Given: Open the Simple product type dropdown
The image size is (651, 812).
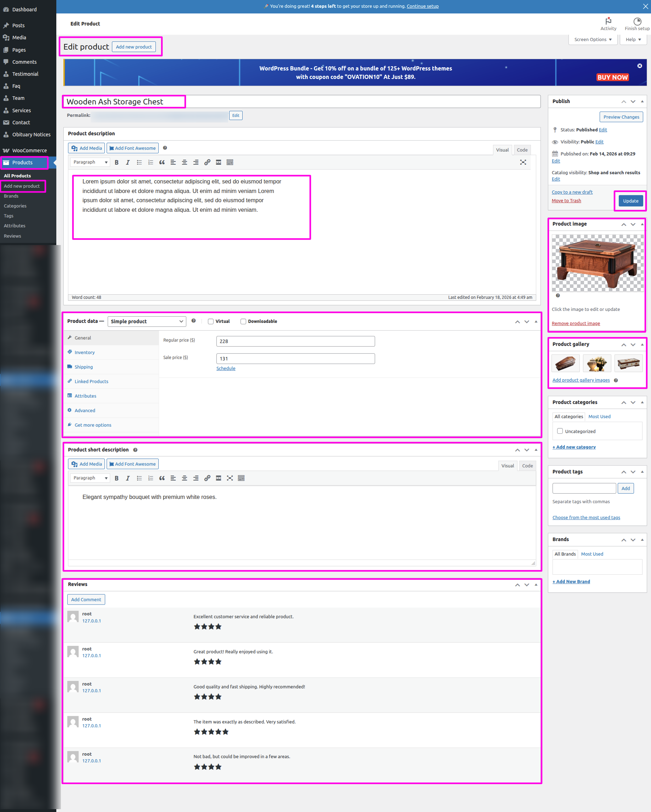Looking at the screenshot, I should pyautogui.click(x=147, y=321).
